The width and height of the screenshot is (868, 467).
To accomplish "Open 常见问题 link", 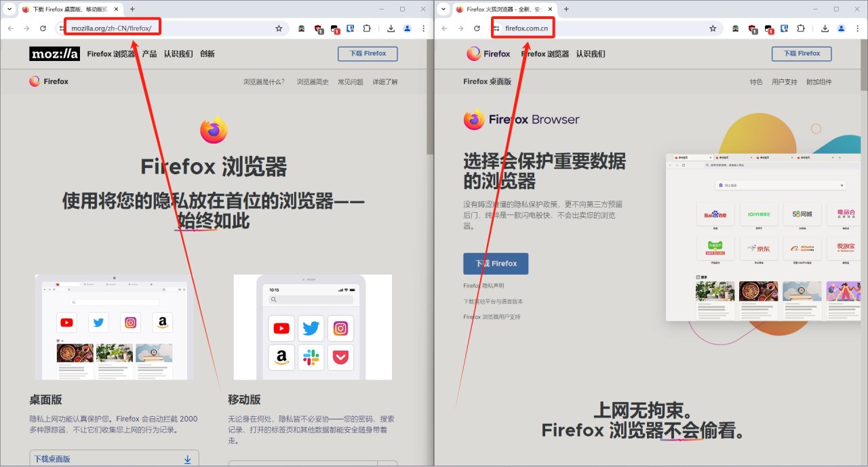I will [x=351, y=82].
